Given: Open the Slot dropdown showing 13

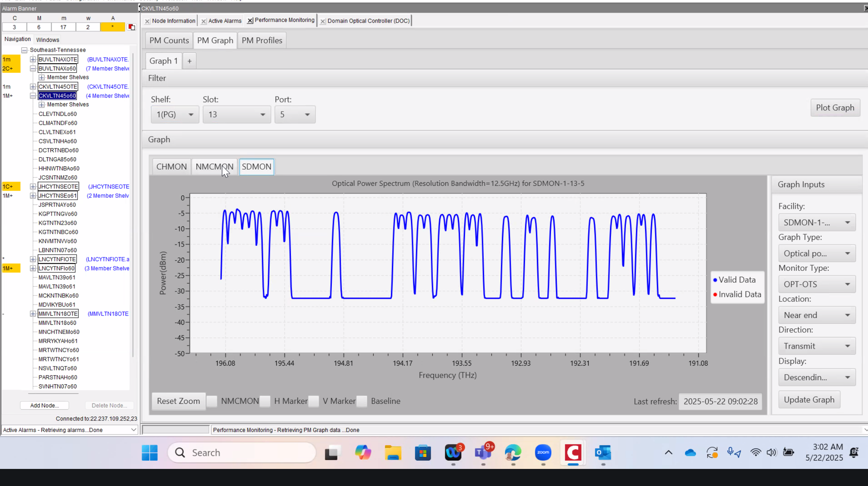Looking at the screenshot, I should pyautogui.click(x=236, y=114).
